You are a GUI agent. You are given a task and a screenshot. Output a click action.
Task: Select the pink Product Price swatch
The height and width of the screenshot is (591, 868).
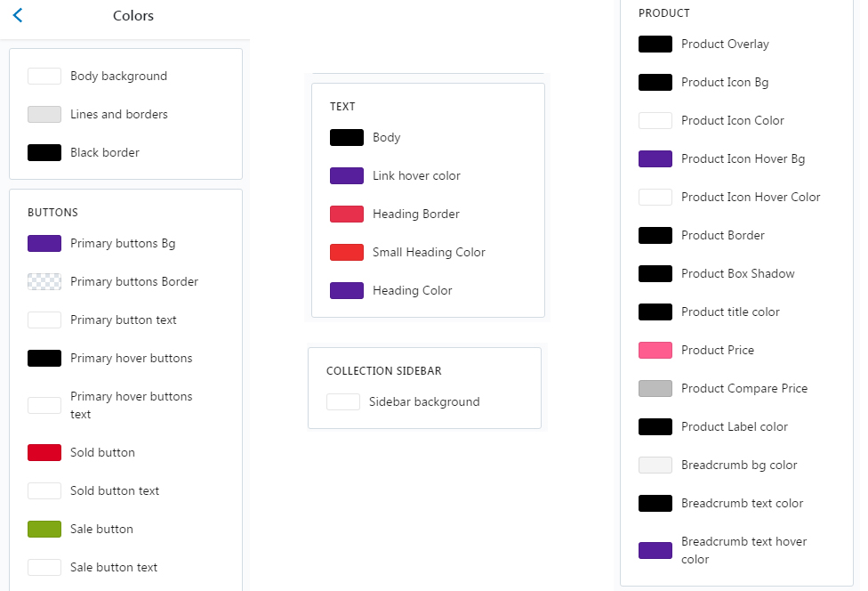pyautogui.click(x=655, y=351)
